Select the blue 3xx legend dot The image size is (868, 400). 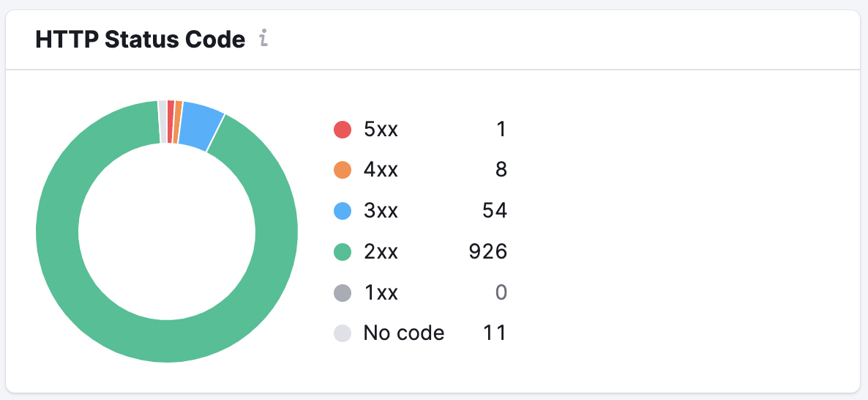pyautogui.click(x=343, y=212)
